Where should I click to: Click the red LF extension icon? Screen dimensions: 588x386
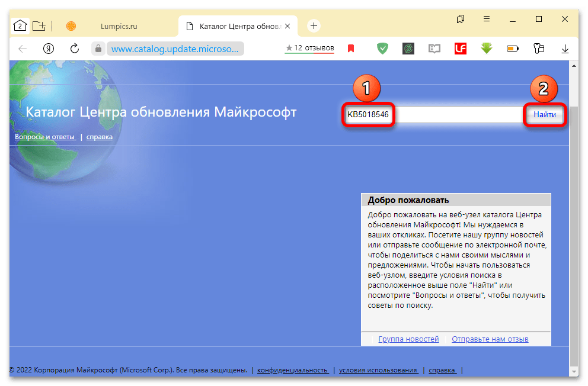[461, 49]
